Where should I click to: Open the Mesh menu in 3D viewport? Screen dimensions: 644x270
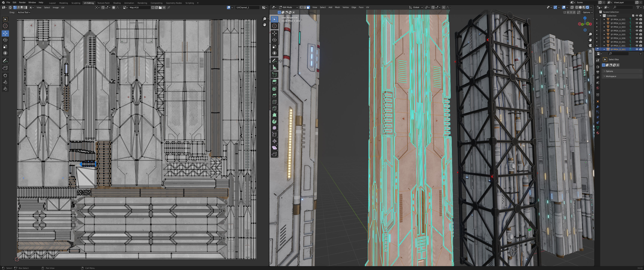click(337, 7)
